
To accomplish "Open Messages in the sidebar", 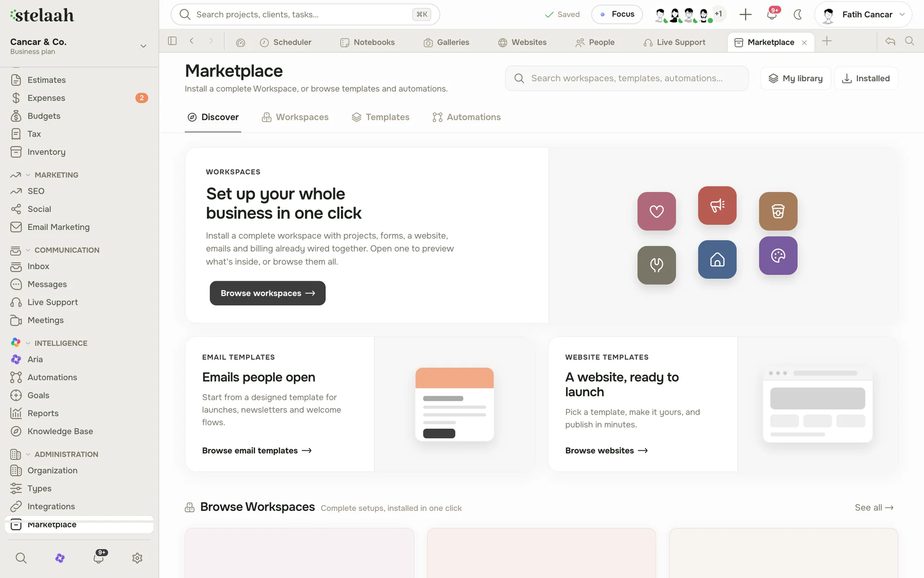I will point(79,284).
